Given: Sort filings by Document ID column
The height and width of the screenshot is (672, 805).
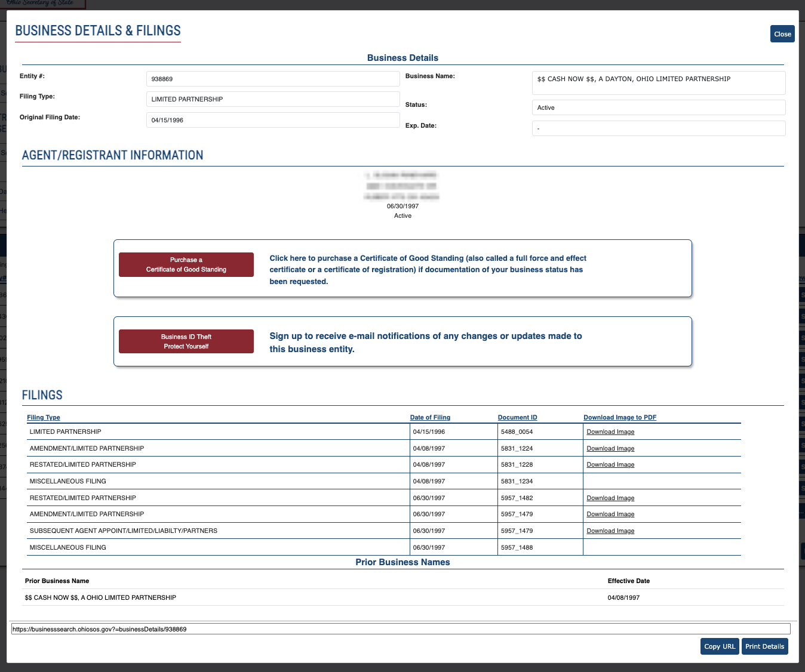Looking at the screenshot, I should 518,417.
